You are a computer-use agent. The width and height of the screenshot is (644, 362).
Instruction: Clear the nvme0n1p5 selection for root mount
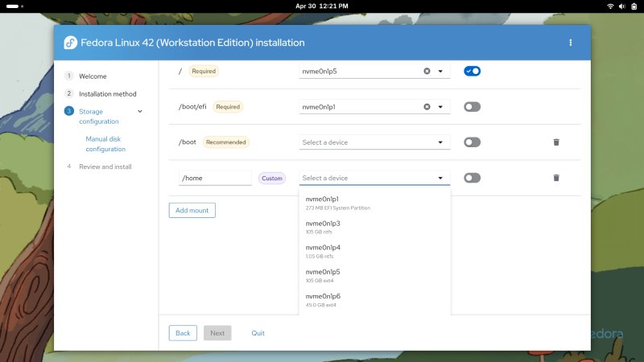427,71
